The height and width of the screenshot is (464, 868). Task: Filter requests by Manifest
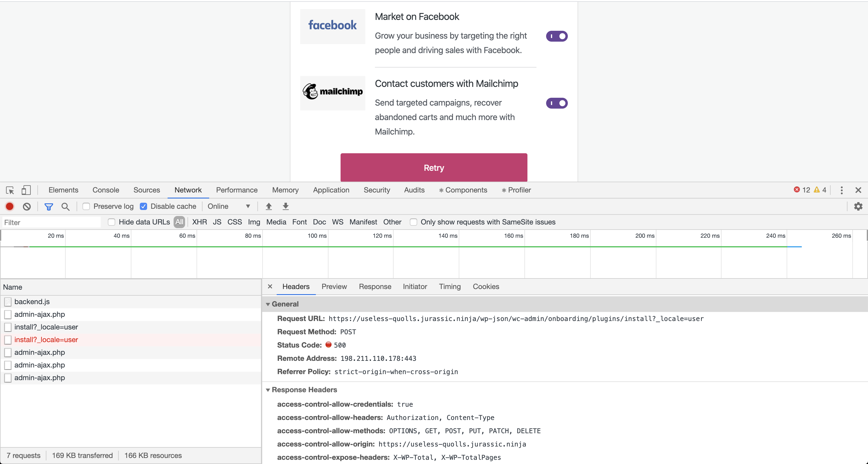pos(363,222)
